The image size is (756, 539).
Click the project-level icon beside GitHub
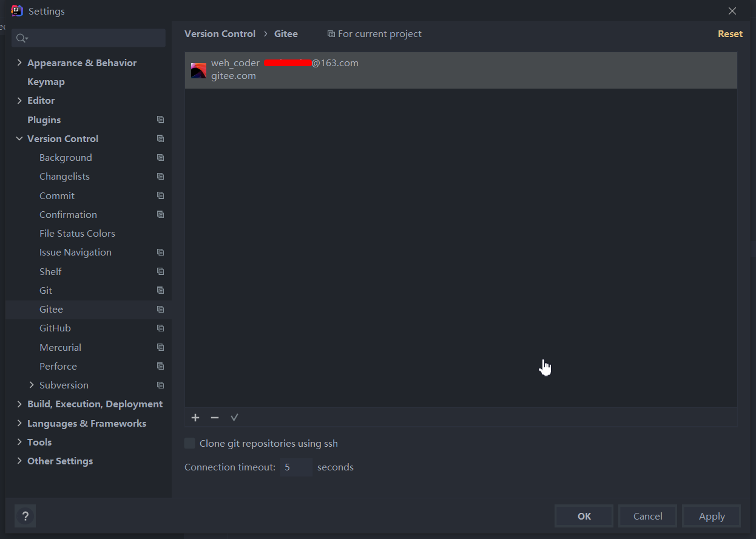click(x=160, y=328)
